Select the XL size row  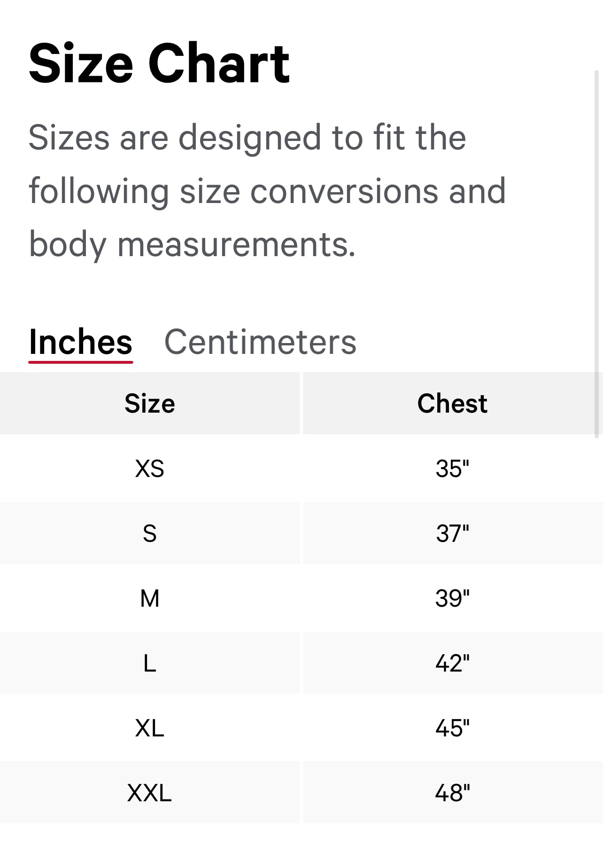149,728
